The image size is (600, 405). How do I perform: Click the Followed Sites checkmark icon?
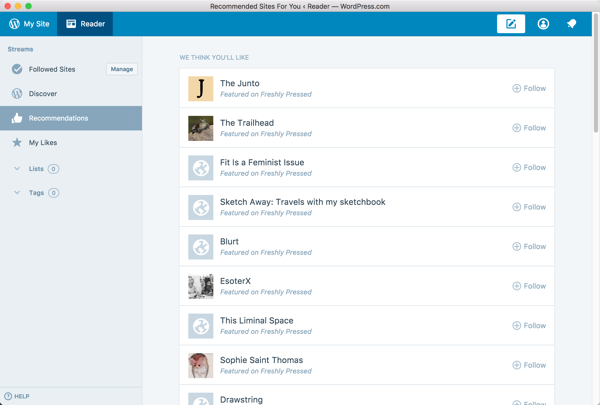tap(17, 69)
